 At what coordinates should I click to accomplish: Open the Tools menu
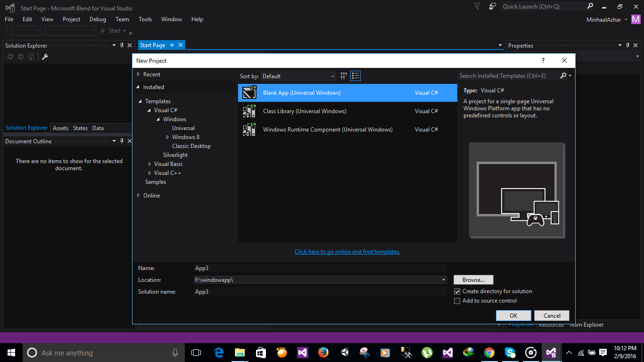pyautogui.click(x=145, y=19)
